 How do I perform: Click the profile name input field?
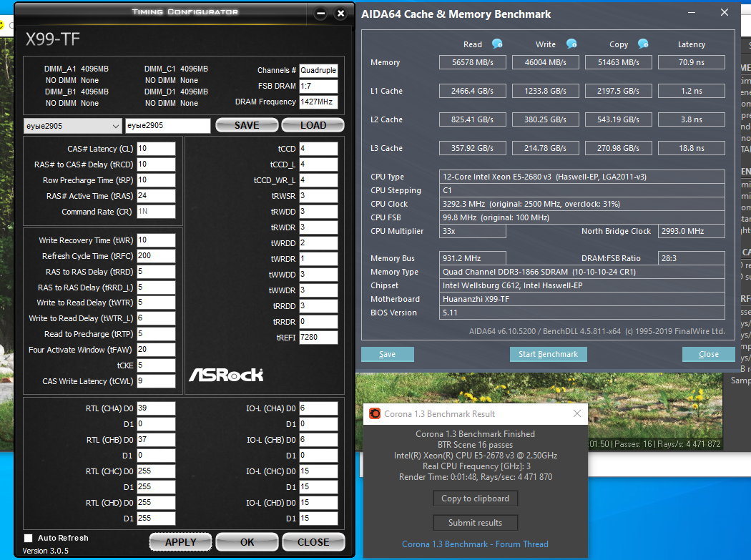(x=167, y=125)
